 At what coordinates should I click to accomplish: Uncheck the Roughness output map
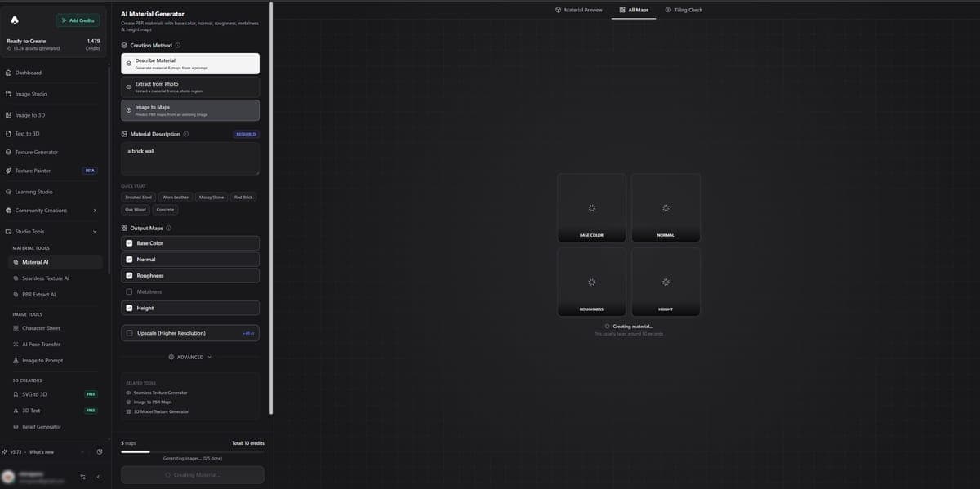click(129, 276)
